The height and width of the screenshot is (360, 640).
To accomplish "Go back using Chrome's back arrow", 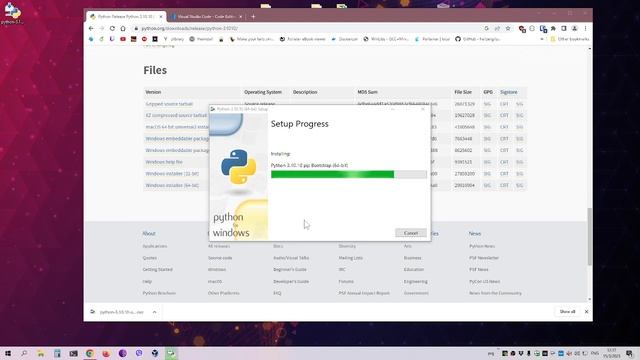I will [x=91, y=29].
